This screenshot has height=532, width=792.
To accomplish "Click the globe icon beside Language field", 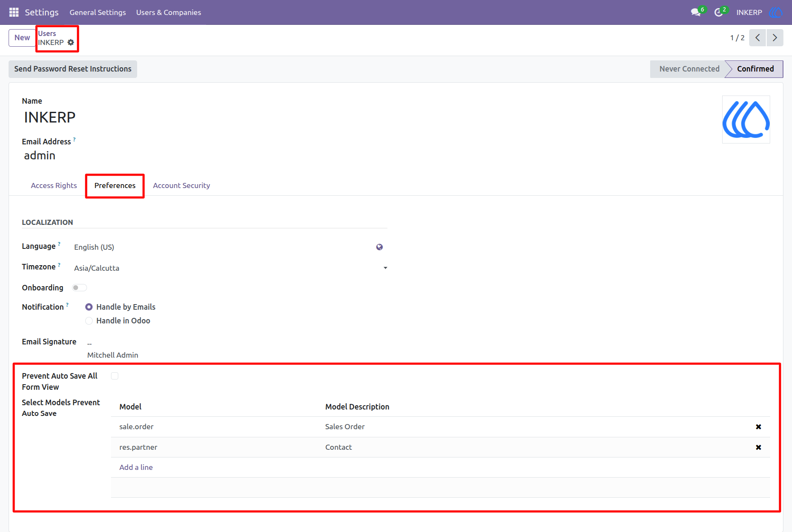I will (x=379, y=247).
